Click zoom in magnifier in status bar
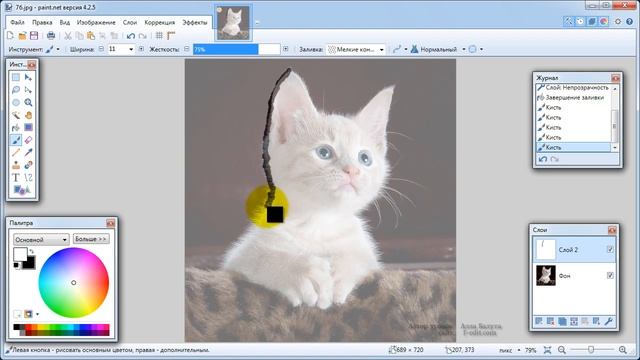Viewport: 640px width, 360px height. coord(623,350)
